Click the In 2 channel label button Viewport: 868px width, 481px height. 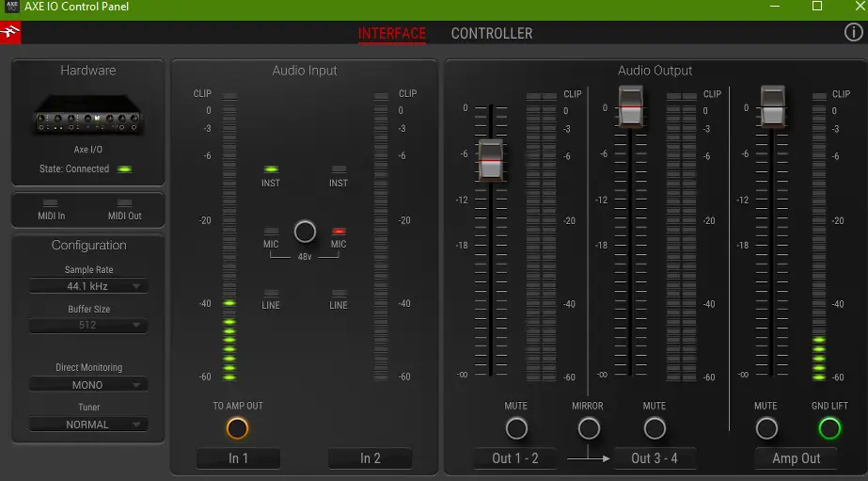pos(371,458)
